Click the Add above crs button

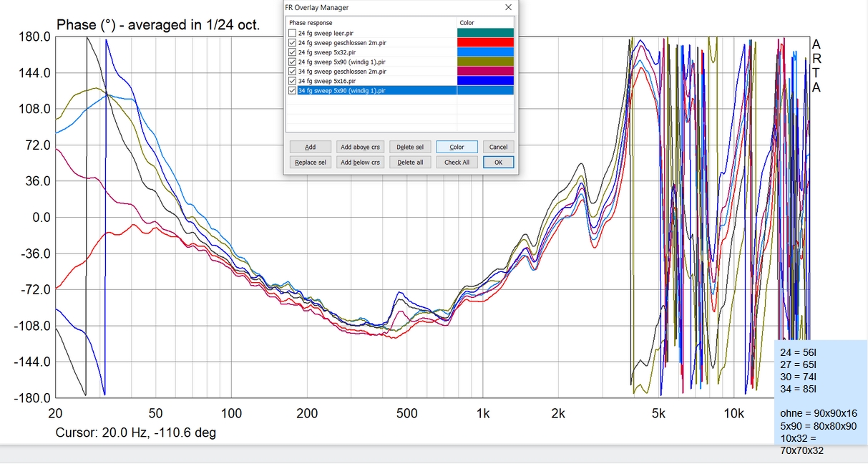[x=360, y=147]
